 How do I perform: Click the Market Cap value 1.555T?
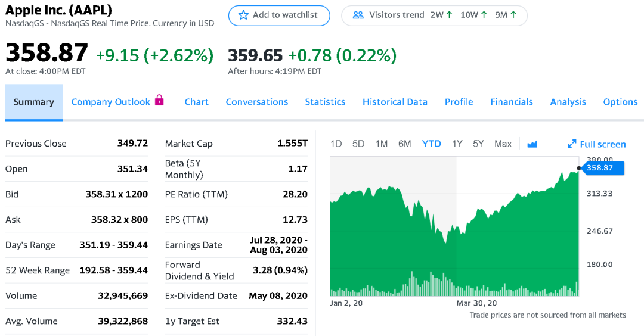(x=292, y=143)
